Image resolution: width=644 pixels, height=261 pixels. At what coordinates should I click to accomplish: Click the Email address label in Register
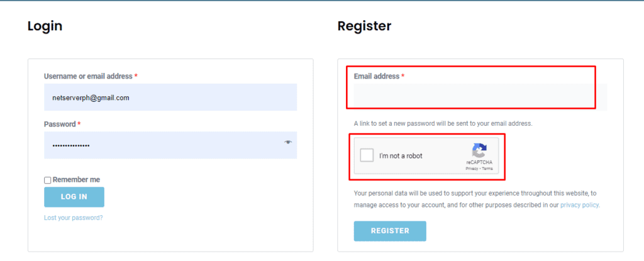click(x=377, y=77)
